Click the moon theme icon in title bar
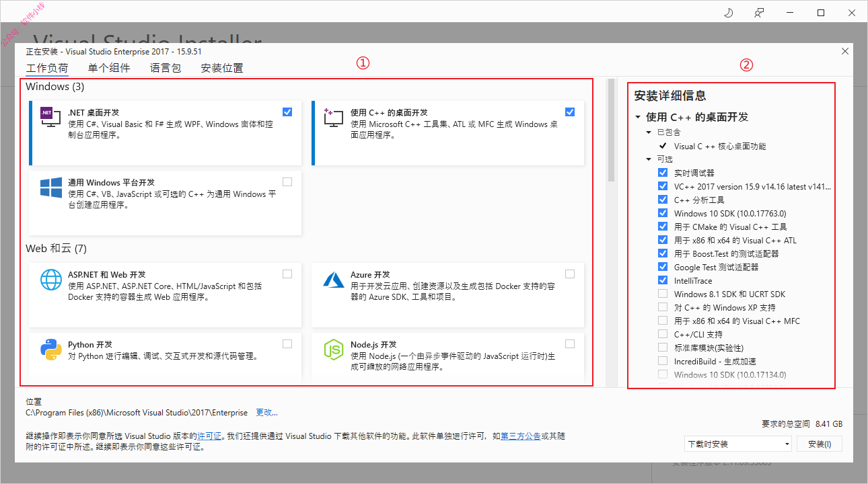 (x=729, y=13)
